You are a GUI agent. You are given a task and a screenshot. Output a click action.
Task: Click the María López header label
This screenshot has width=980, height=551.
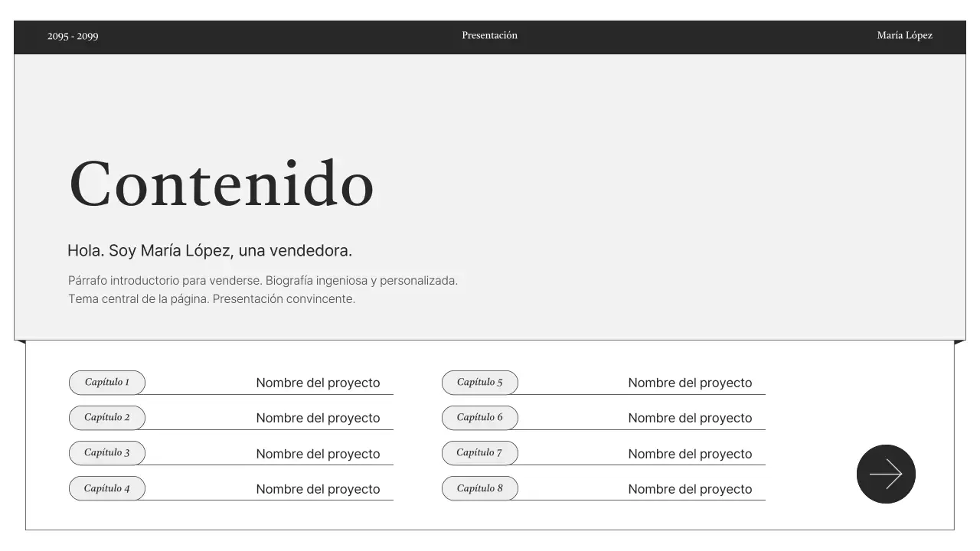905,35
